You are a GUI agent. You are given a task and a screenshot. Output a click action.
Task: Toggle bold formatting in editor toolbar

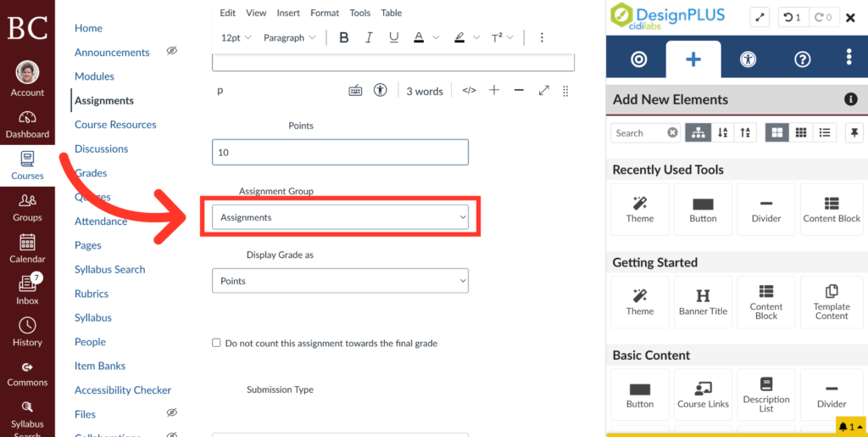[x=344, y=37]
